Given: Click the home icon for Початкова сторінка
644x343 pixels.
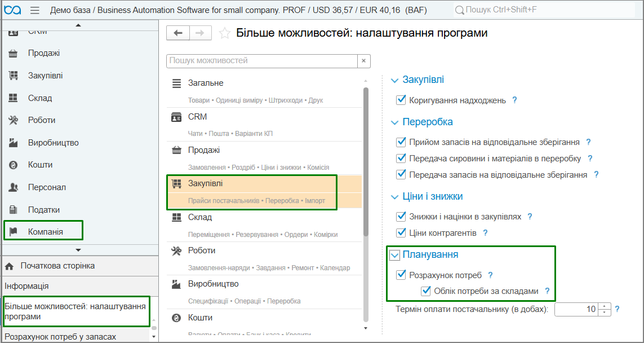Looking at the screenshot, I should click(x=10, y=266).
